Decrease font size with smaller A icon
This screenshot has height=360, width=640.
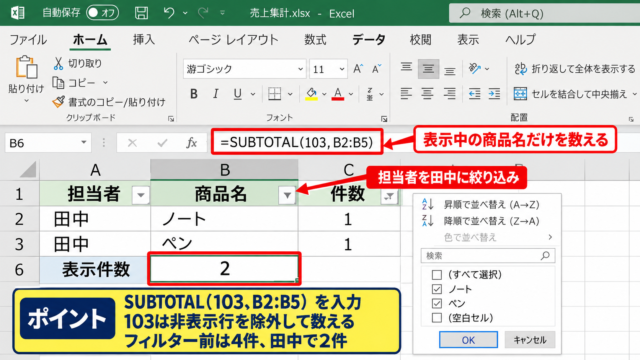coord(377,69)
